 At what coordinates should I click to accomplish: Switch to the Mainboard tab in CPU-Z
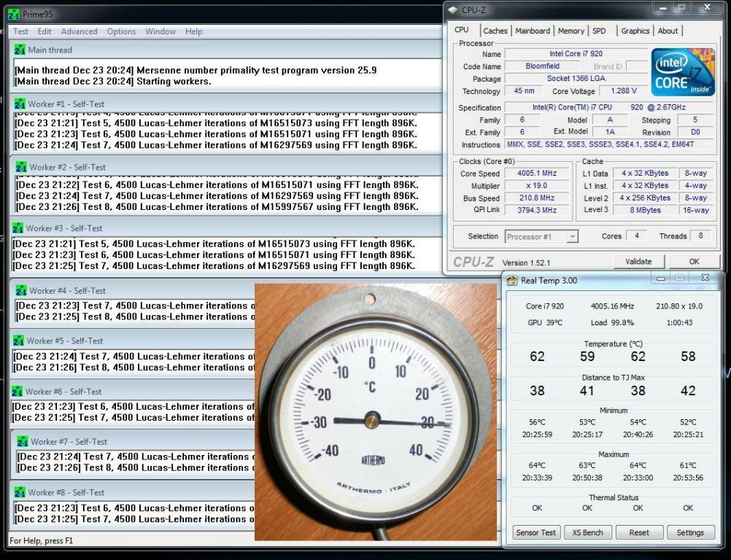[x=533, y=31]
